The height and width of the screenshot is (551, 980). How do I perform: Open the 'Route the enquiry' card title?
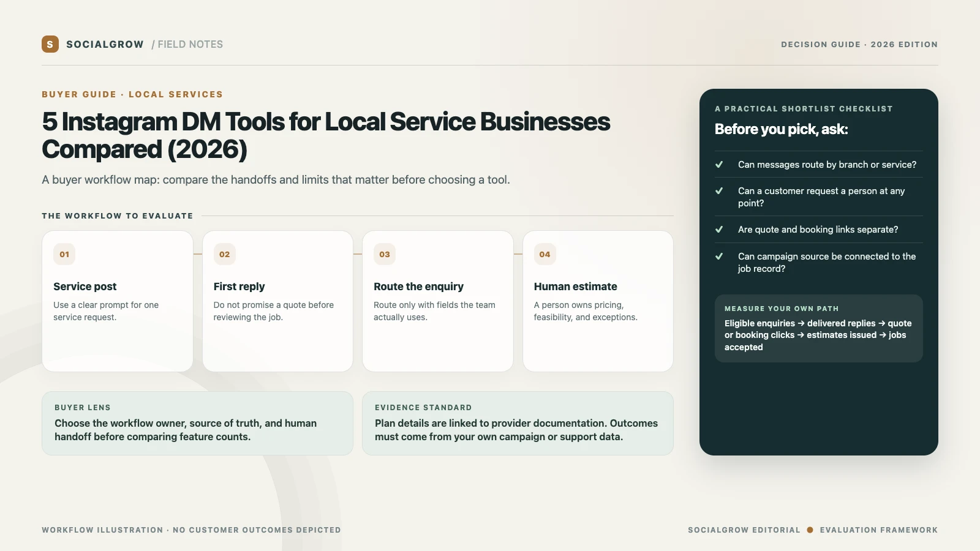[419, 287]
